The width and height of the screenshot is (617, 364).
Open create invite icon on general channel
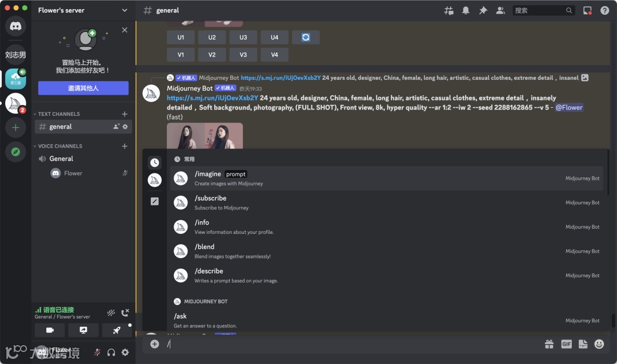116,127
